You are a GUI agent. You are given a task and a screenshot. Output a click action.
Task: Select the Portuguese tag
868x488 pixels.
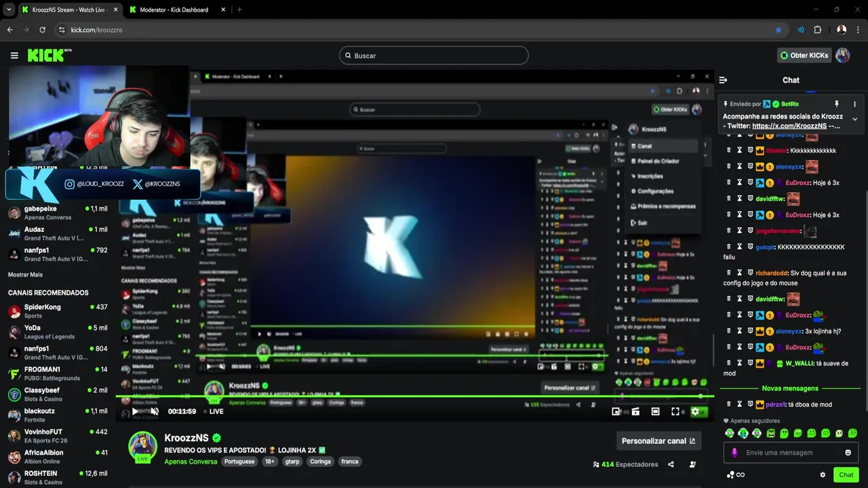coord(239,462)
